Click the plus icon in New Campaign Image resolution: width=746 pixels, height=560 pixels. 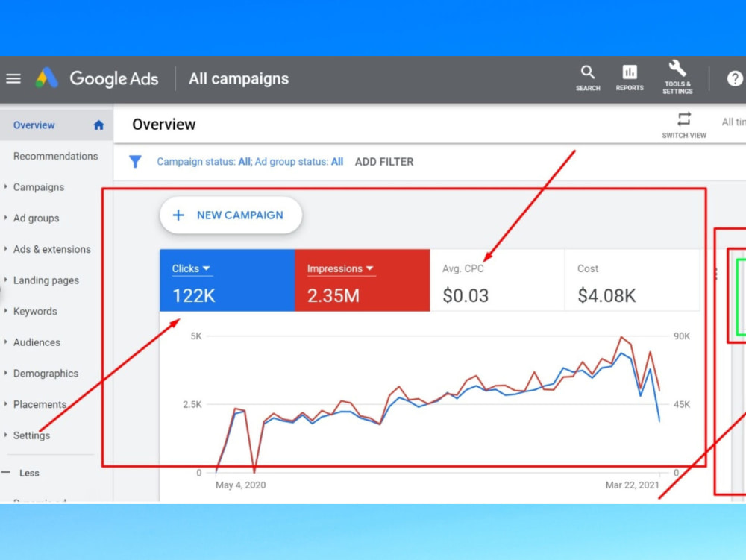(178, 215)
